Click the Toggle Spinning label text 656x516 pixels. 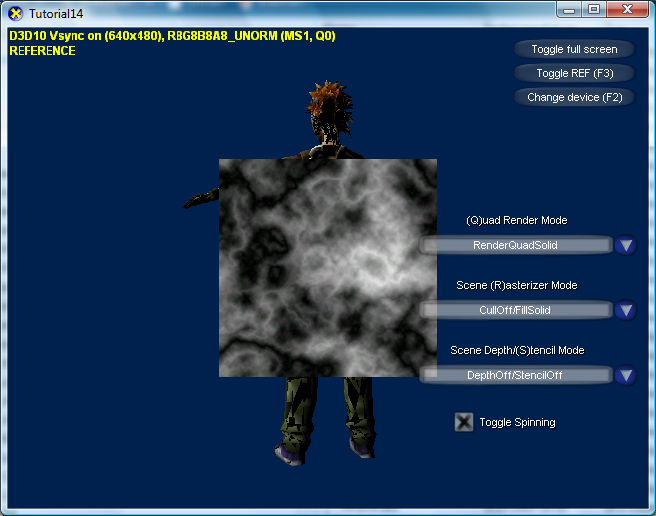click(x=518, y=422)
